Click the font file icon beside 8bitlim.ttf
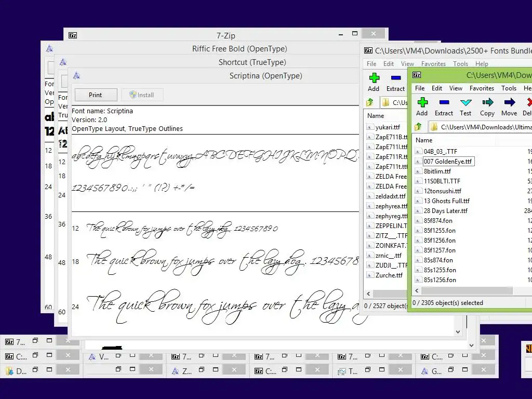The image size is (532, 399). (x=419, y=171)
